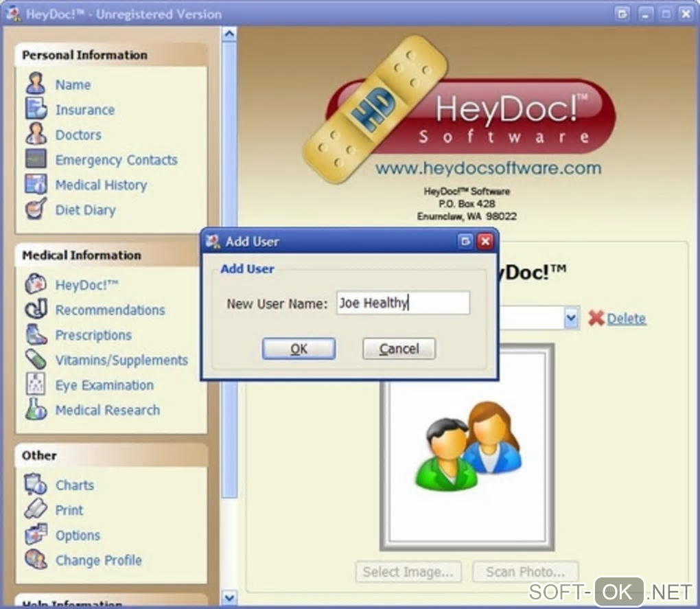The image size is (700, 609).
Task: Click the Change Profile icon
Action: 36,559
